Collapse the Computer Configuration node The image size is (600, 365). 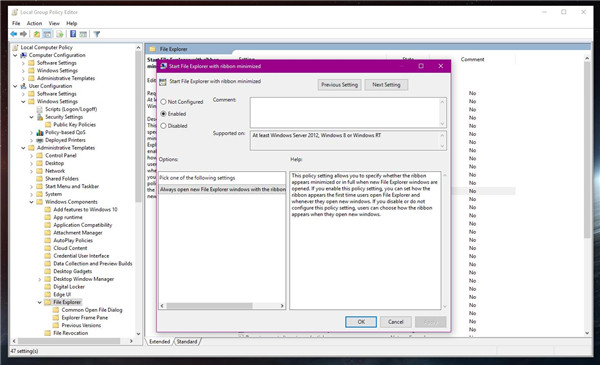15,55
